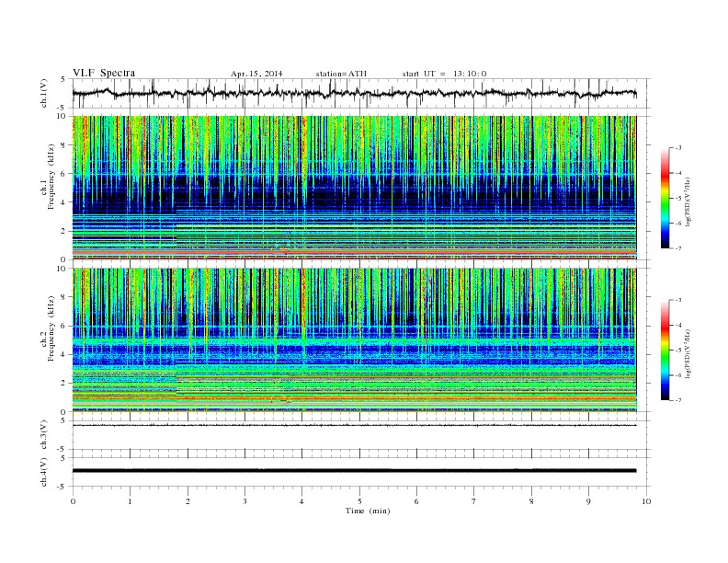Click the "8" frequency tick of ch.1 spectrogram
The height and width of the screenshot is (563, 728).
coord(64,145)
